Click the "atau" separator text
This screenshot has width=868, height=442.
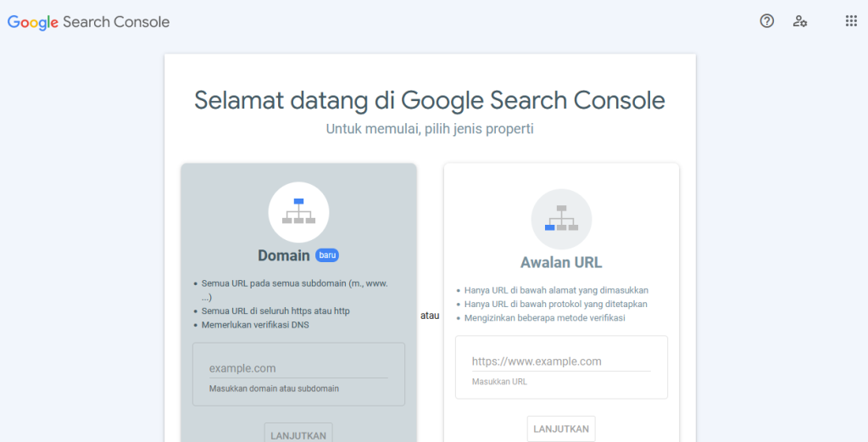[x=430, y=316]
